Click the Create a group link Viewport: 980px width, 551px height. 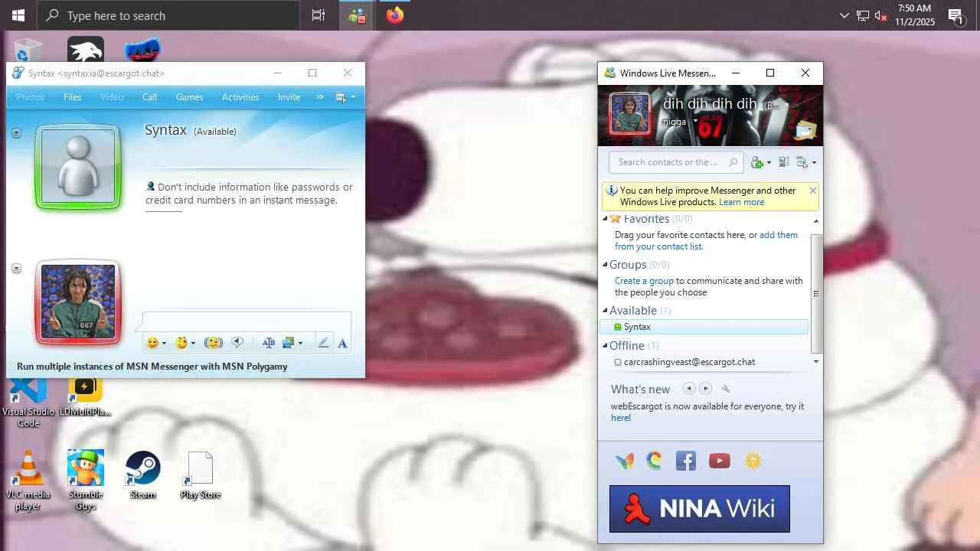click(644, 281)
